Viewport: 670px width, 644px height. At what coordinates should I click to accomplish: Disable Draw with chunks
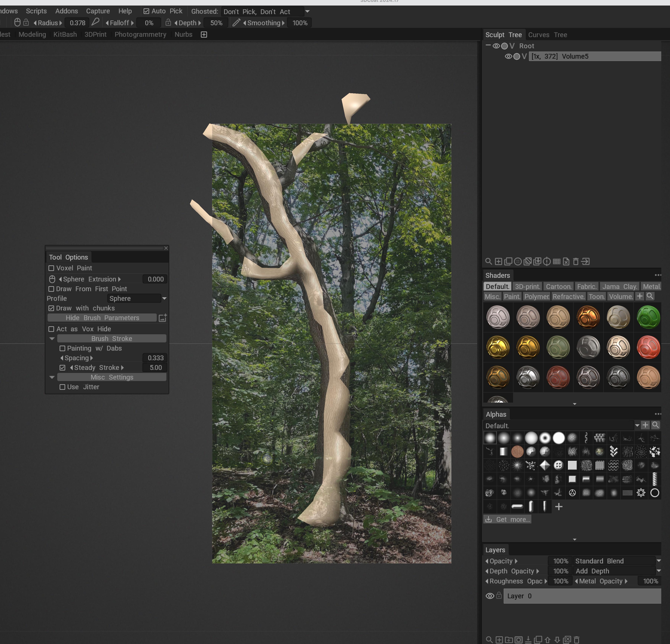51,308
